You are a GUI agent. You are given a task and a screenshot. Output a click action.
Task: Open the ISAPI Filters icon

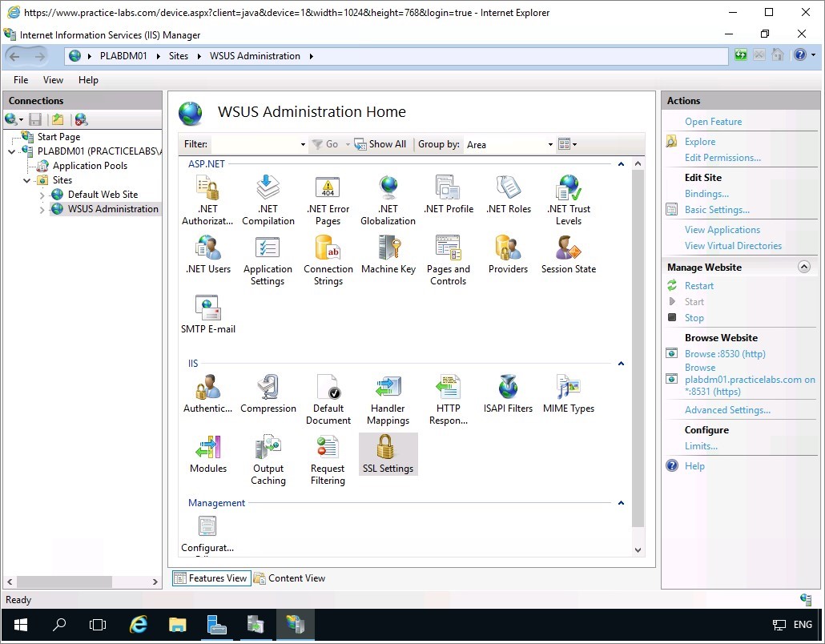[508, 395]
